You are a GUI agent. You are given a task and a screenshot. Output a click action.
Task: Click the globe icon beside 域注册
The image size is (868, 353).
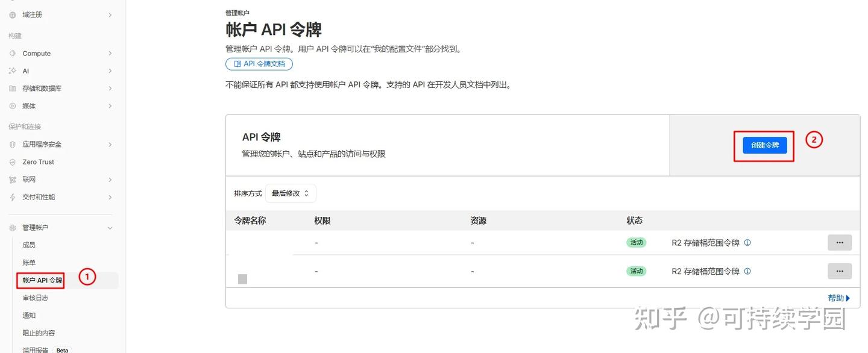pos(13,14)
